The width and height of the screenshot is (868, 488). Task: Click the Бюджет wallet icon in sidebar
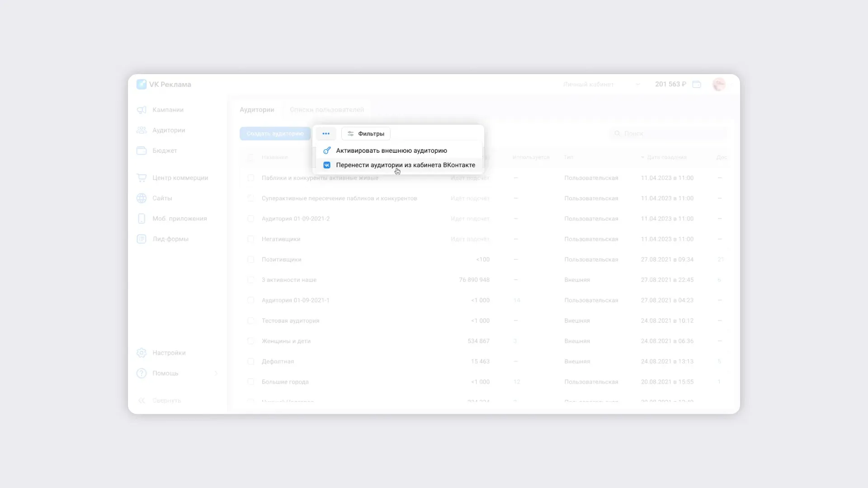[x=142, y=150]
